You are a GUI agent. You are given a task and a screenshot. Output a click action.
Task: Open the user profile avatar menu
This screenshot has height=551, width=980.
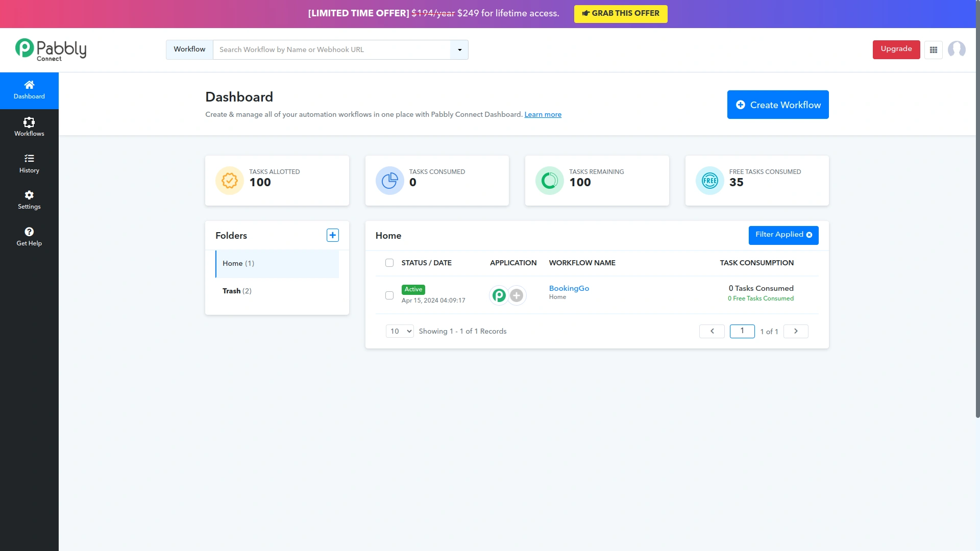point(957,49)
